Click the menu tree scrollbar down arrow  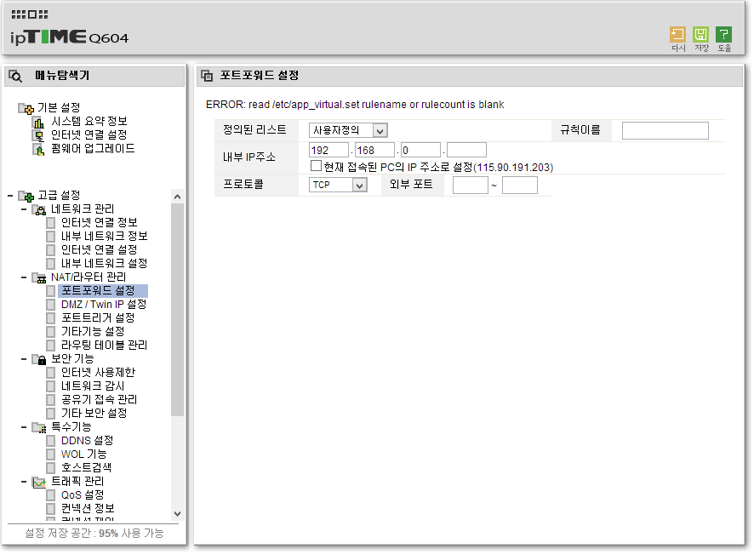coord(178,514)
